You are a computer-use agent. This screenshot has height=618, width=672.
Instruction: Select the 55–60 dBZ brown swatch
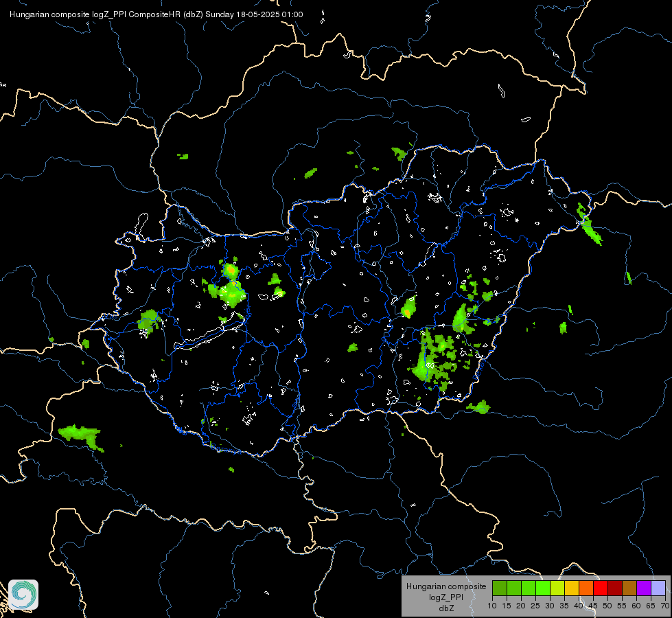(x=629, y=588)
